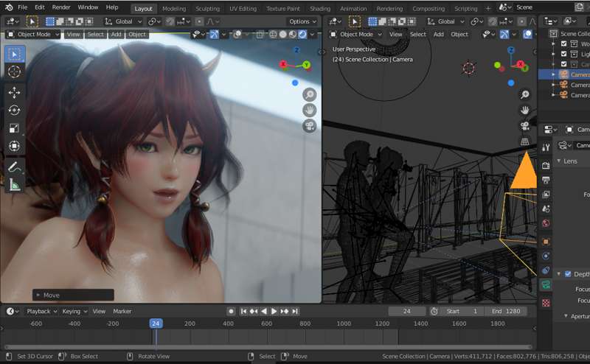Image resolution: width=590 pixels, height=364 pixels.
Task: Open the Camera Object Data properties tab
Action: [x=546, y=284]
